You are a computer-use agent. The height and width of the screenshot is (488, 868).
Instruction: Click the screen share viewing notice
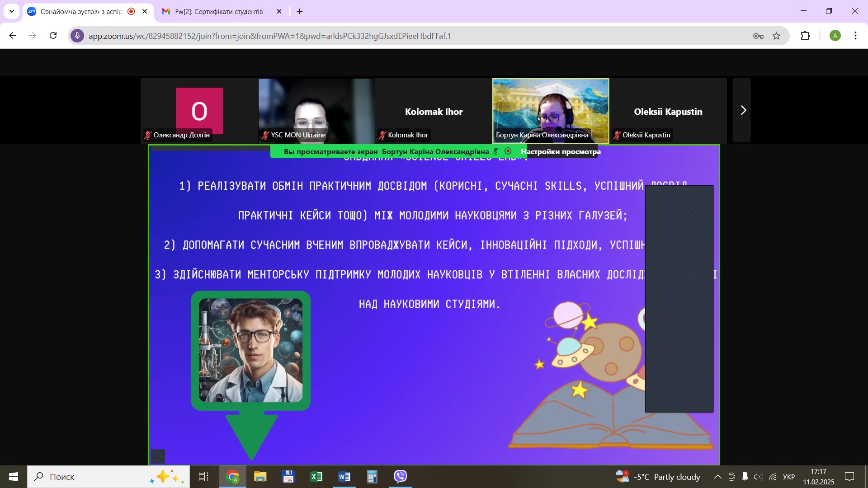[387, 151]
